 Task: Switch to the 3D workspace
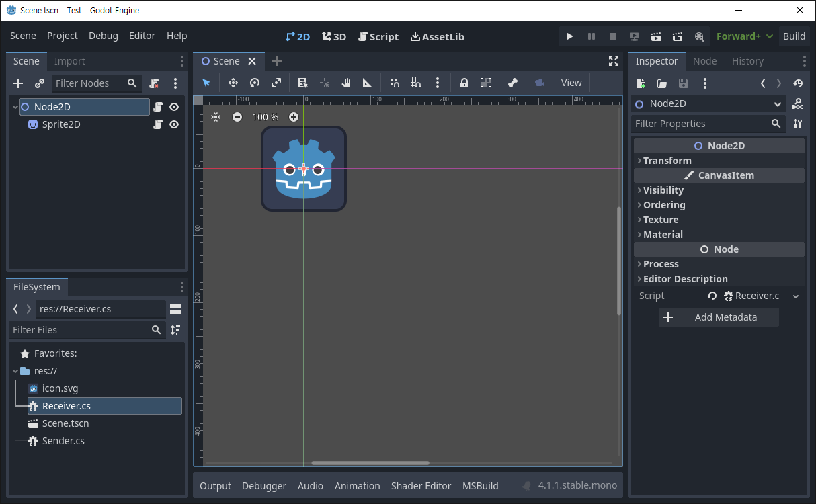pyautogui.click(x=334, y=36)
